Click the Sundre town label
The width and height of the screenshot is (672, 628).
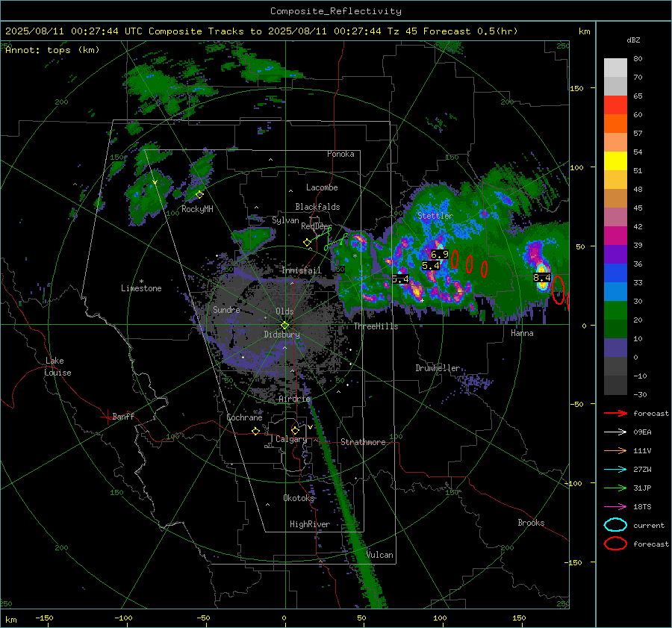click(226, 309)
